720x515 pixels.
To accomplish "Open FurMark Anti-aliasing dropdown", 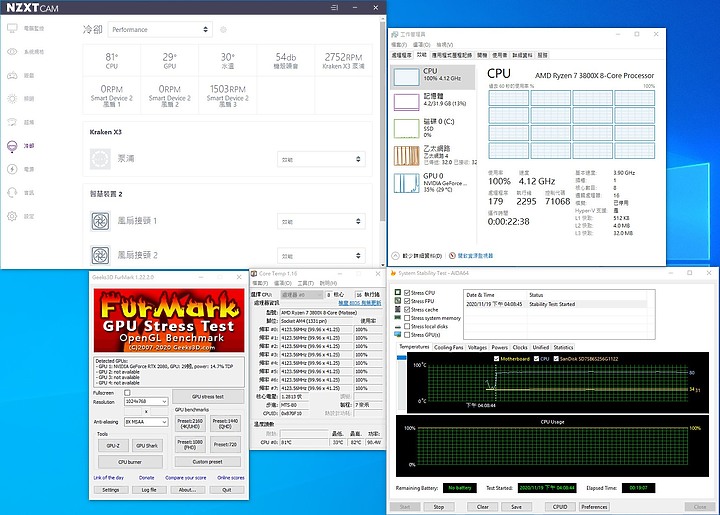I will click(146, 422).
